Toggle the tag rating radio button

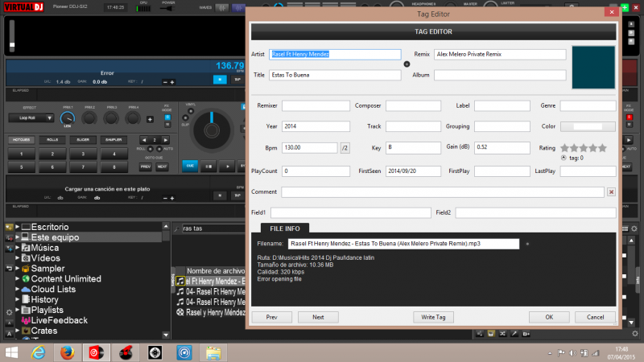[563, 158]
